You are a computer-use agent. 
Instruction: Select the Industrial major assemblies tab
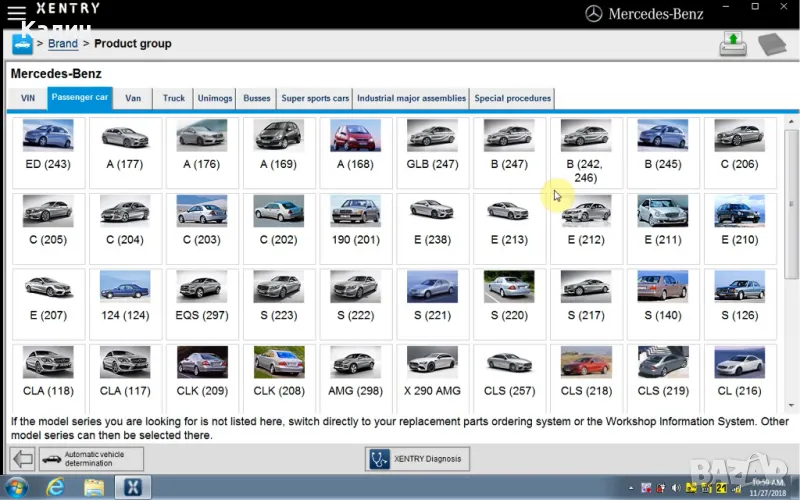click(x=411, y=98)
